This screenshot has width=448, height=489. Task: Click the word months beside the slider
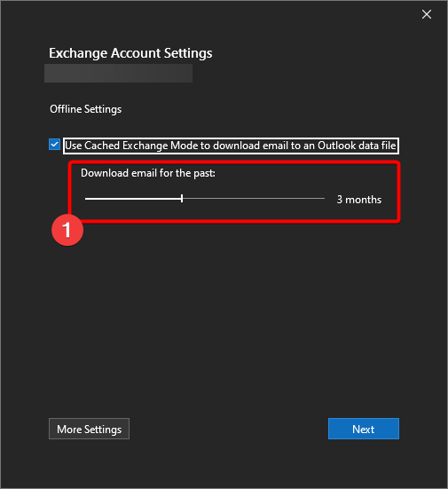point(364,200)
